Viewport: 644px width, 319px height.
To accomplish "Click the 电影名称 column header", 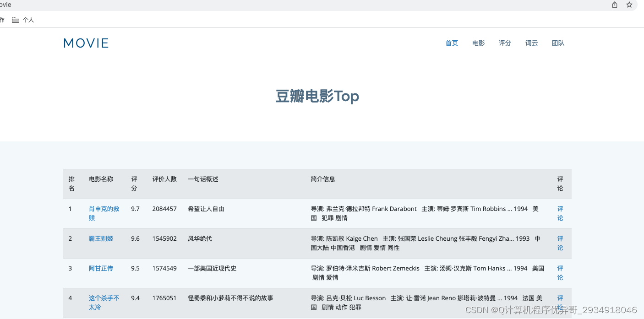I will (x=101, y=179).
